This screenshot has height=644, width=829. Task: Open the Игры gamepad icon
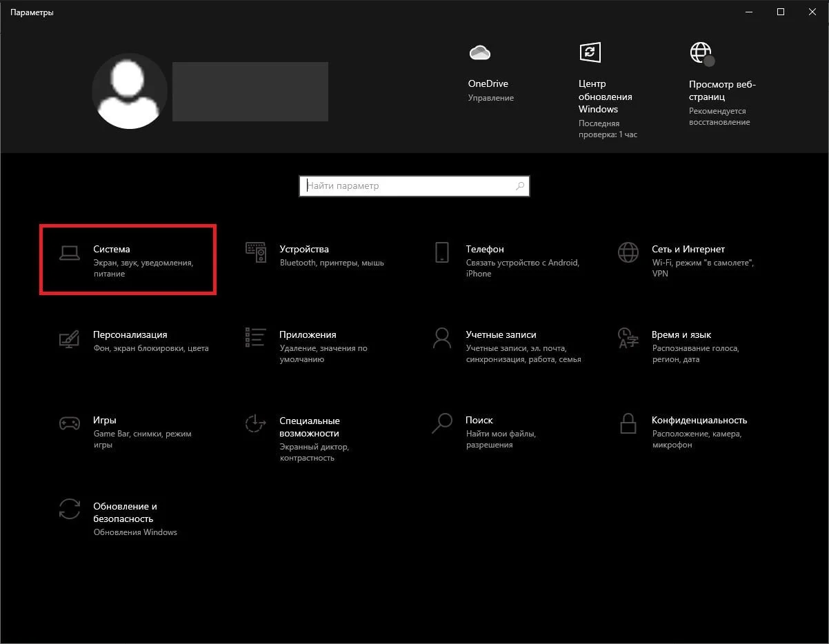tap(69, 423)
